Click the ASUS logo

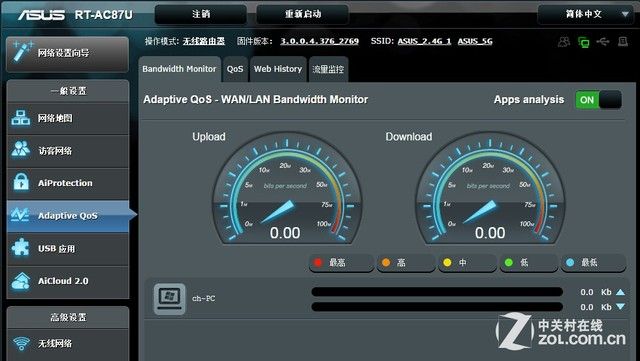coord(41,15)
